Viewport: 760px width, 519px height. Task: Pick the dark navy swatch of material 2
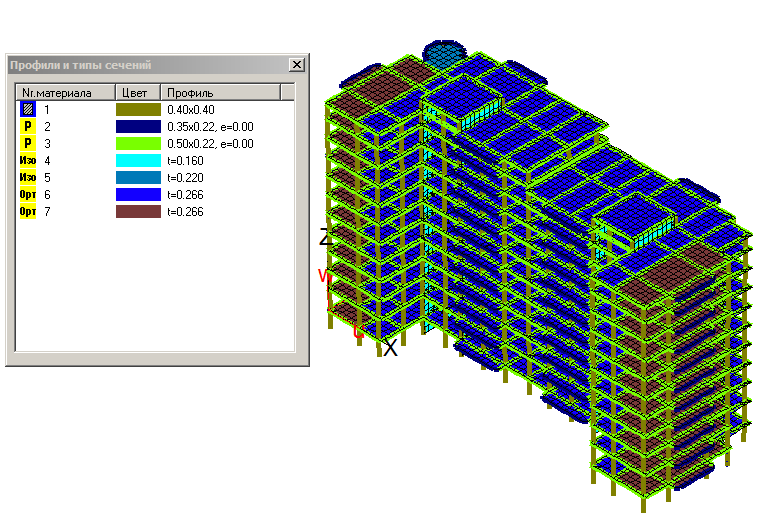[x=138, y=126]
